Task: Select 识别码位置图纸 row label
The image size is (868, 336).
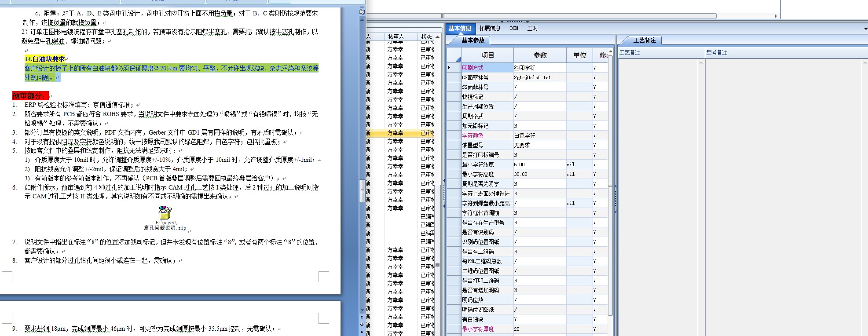Action: (x=487, y=242)
